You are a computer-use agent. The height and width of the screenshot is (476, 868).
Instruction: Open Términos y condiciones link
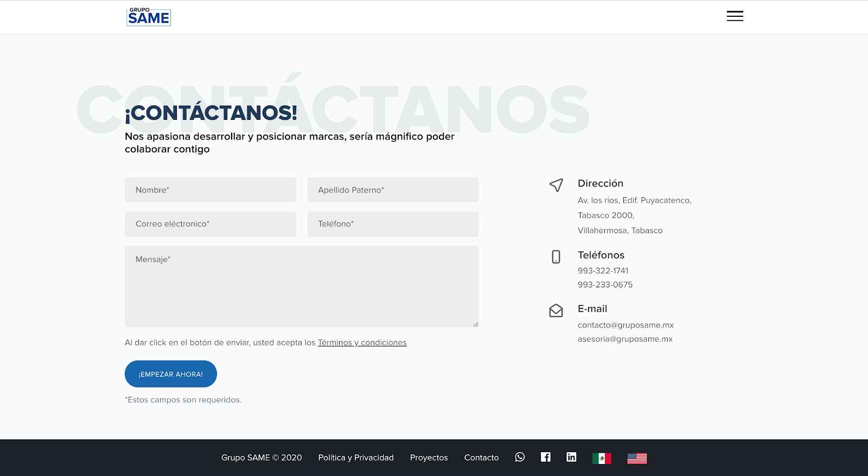coord(362,343)
